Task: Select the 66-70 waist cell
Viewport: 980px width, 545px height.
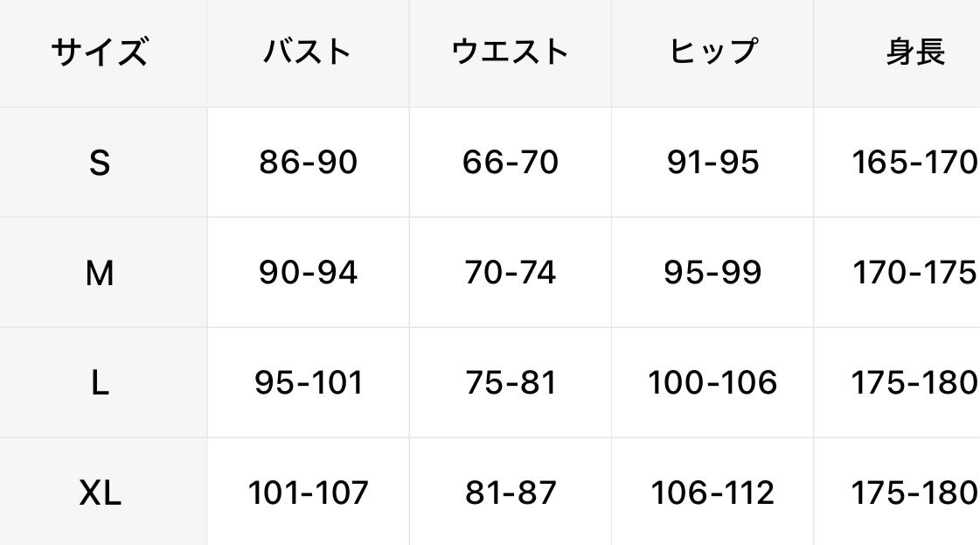Action: coord(510,163)
